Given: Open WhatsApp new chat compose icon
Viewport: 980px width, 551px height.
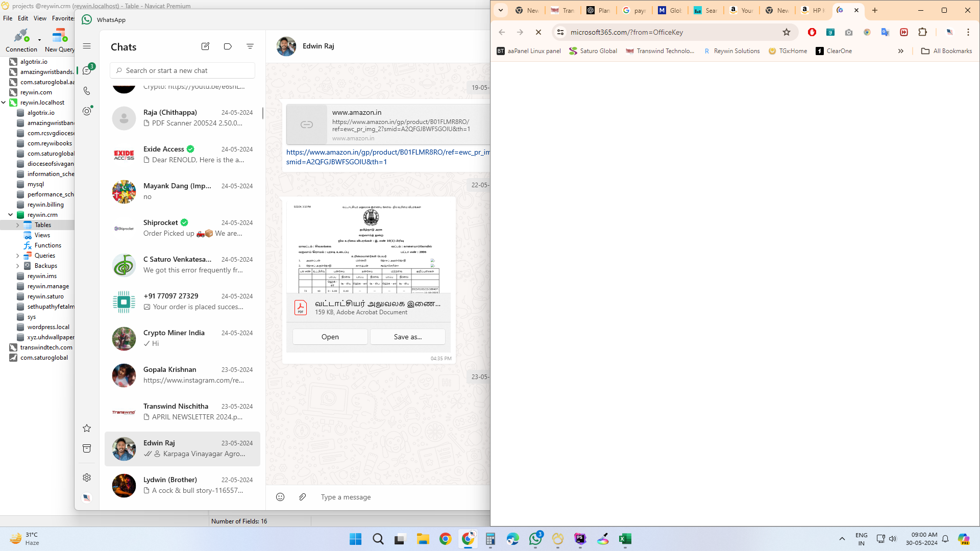Looking at the screenshot, I should click(x=205, y=46).
